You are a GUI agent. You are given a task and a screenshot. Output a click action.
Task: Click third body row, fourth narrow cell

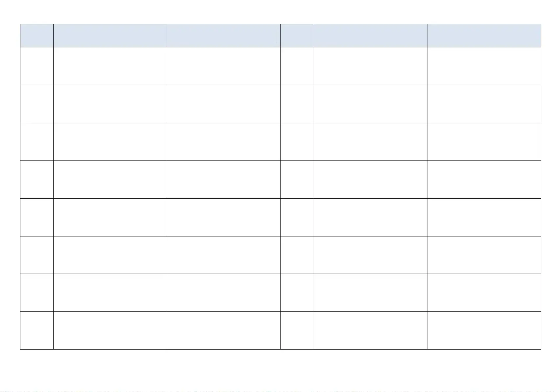[x=297, y=142]
